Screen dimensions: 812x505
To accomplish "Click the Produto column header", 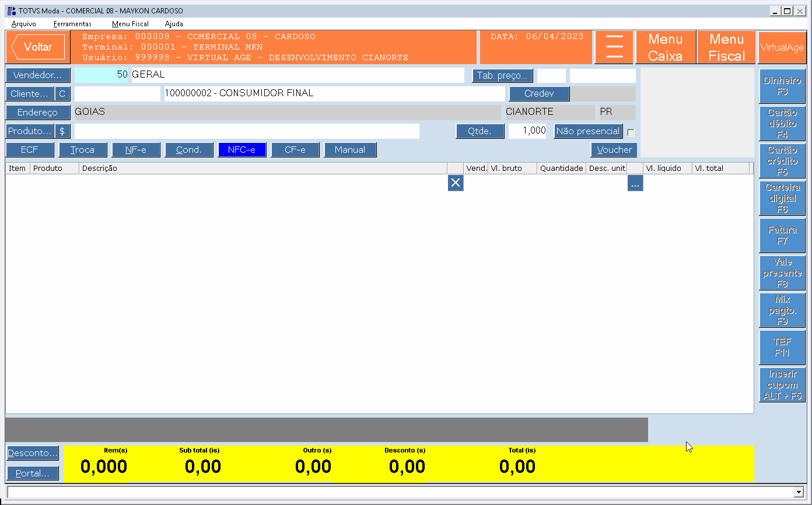I will coord(55,168).
